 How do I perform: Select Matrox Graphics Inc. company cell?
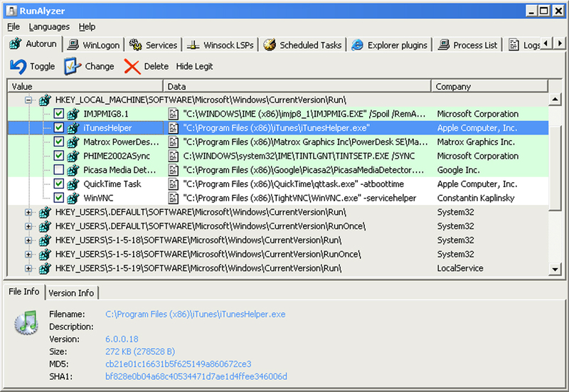(476, 142)
